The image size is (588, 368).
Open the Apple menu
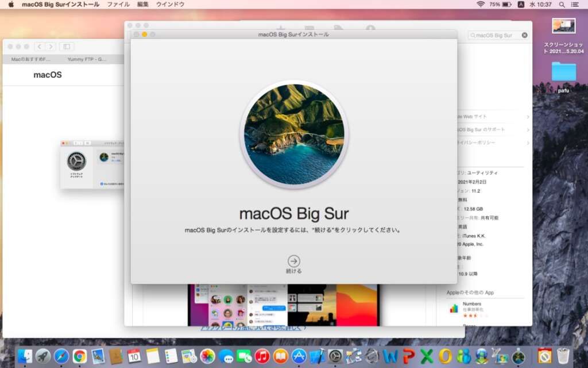[x=11, y=5]
